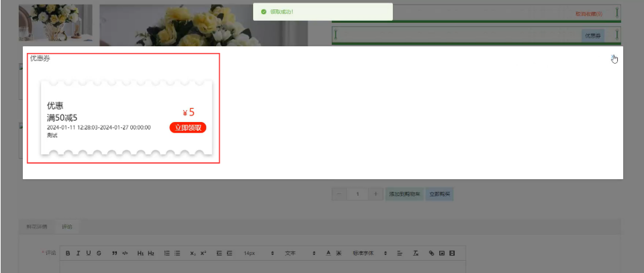This screenshot has height=273, width=644.
Task: Open the 标准字体 font family dropdown
Action: (x=370, y=254)
